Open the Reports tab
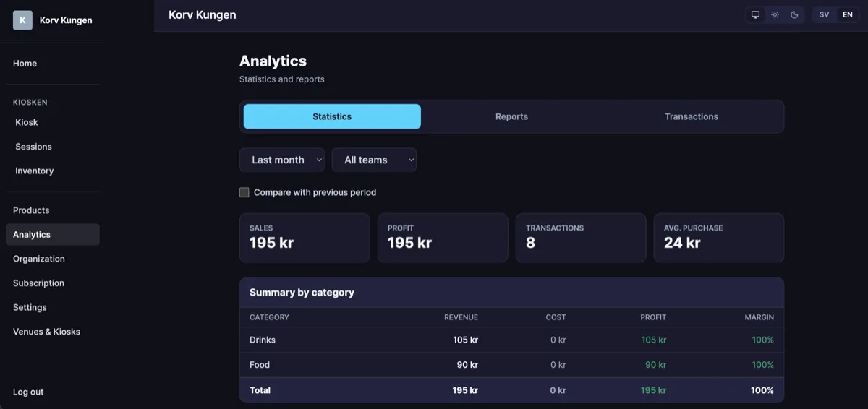 click(511, 116)
